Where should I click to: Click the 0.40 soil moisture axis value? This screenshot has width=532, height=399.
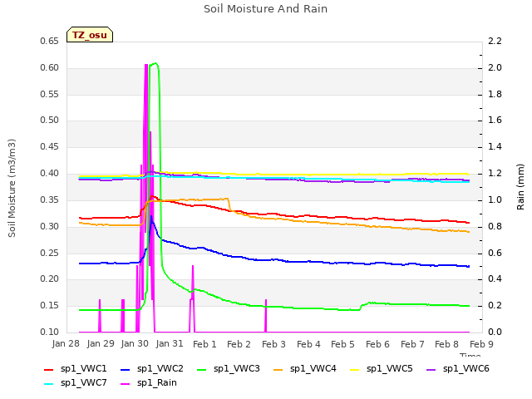[x=50, y=173]
